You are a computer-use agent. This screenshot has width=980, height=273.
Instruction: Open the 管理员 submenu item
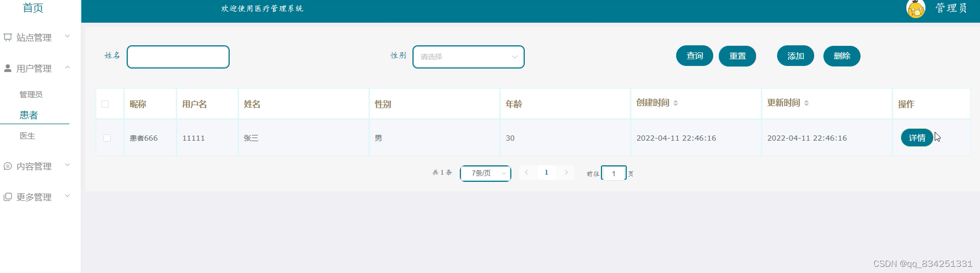pos(31,94)
